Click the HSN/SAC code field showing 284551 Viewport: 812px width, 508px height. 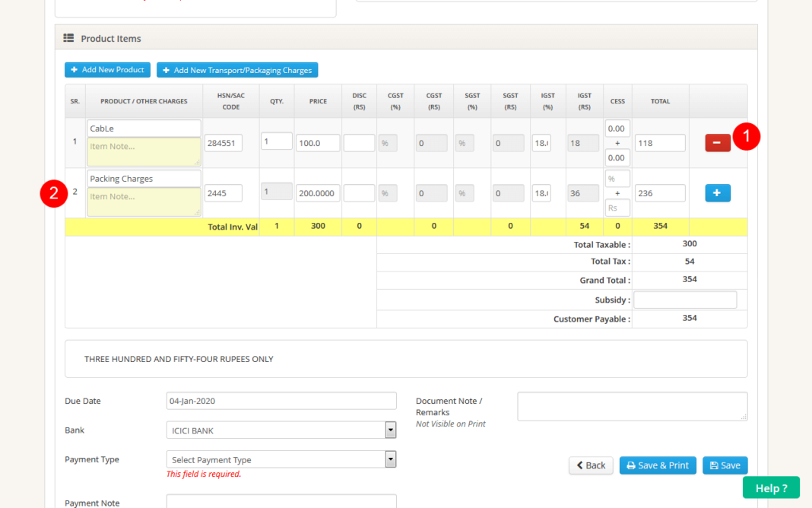223,142
